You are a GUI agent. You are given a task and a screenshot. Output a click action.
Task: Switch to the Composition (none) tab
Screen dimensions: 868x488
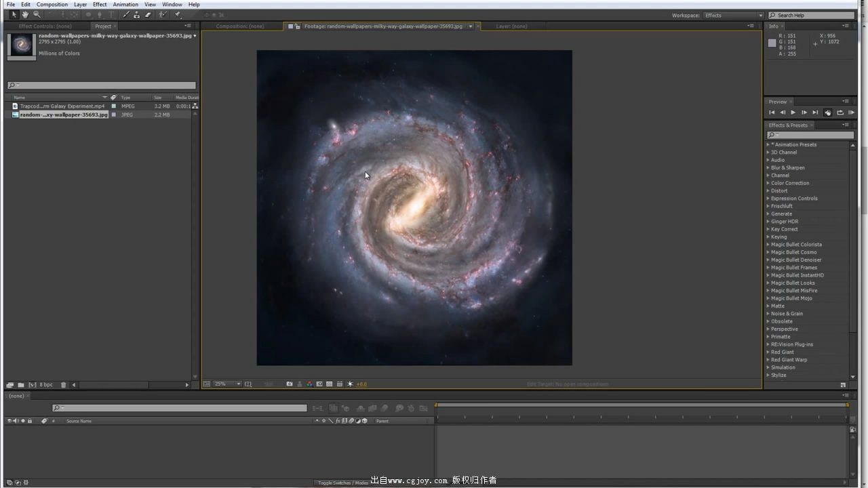[x=240, y=26]
